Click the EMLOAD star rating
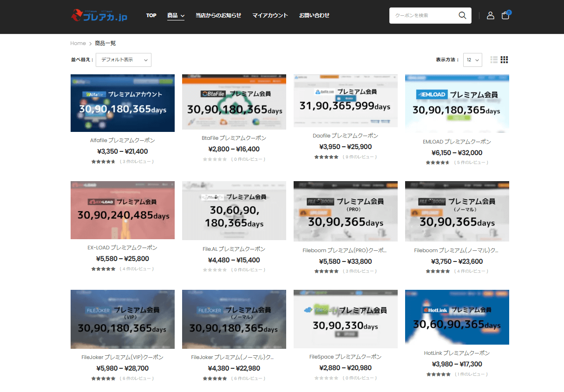The width and height of the screenshot is (564, 392). point(437,163)
